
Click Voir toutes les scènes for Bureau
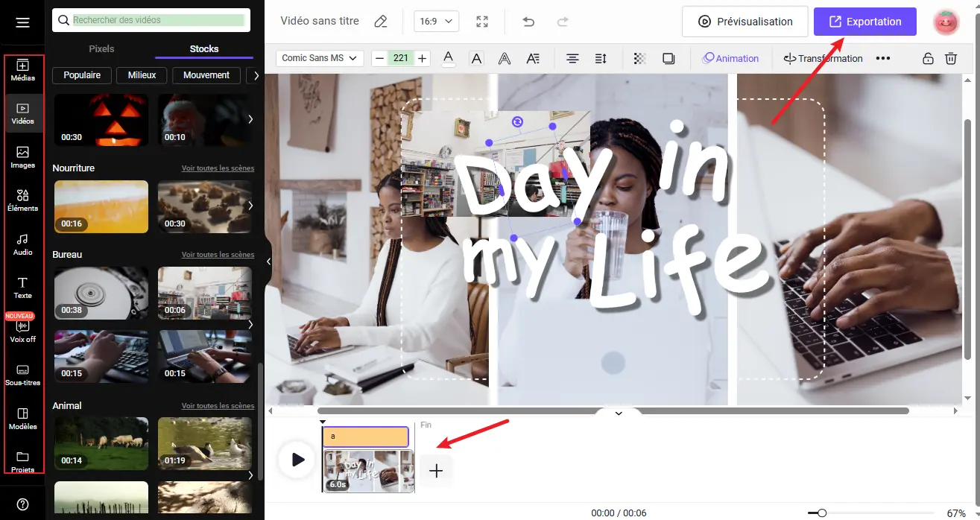pyautogui.click(x=218, y=255)
